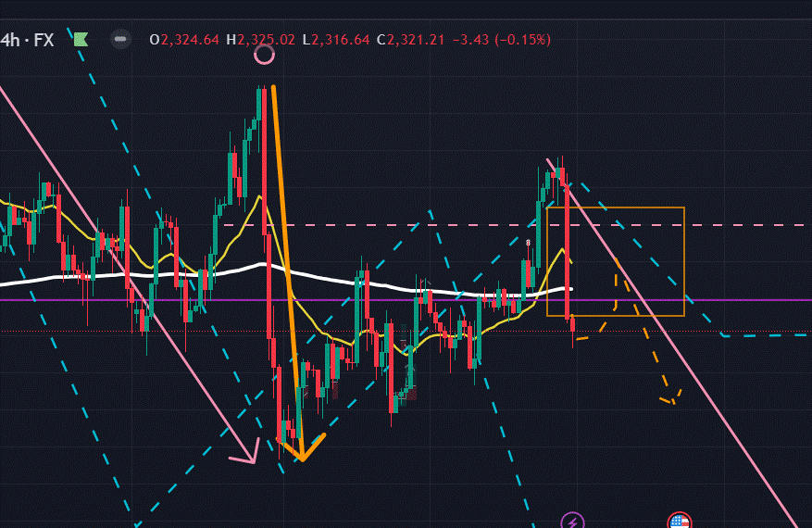Select the pink arrowhead at bottom left
This screenshot has width=812, height=528.
point(244,454)
